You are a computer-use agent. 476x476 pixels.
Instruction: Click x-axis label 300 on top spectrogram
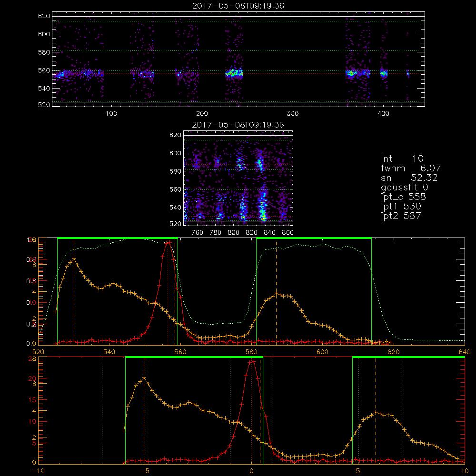click(293, 114)
